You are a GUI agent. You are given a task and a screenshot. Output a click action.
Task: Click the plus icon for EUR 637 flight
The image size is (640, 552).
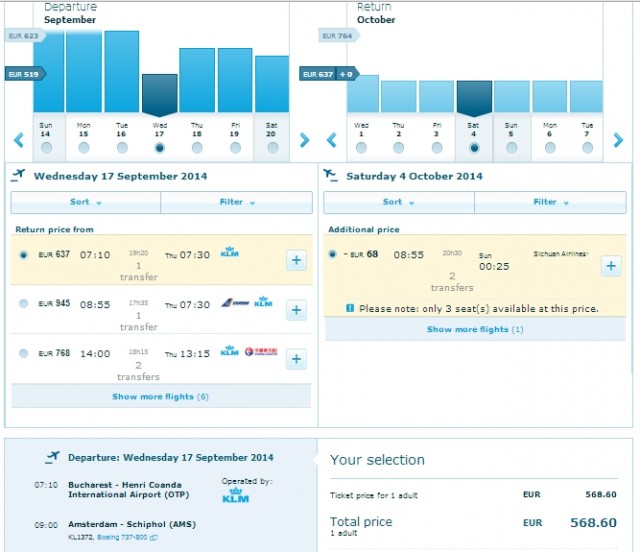tap(296, 261)
